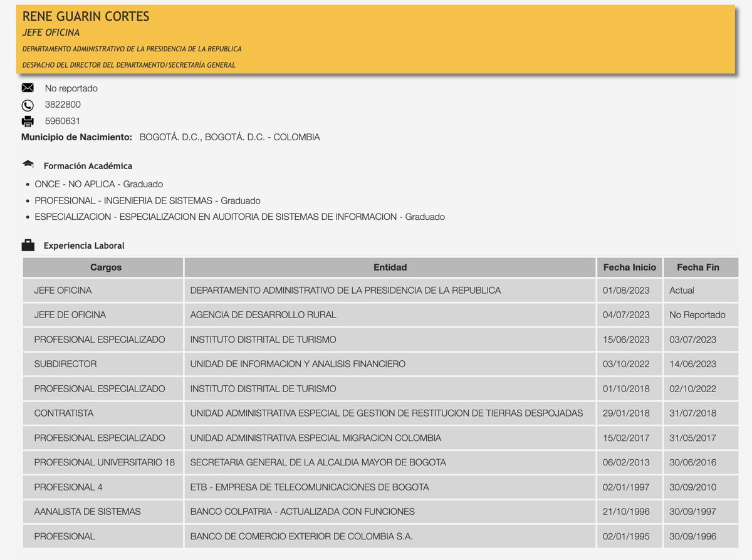
Task: Select the SUBDIRECTOR cargo cell
Action: pos(103,364)
